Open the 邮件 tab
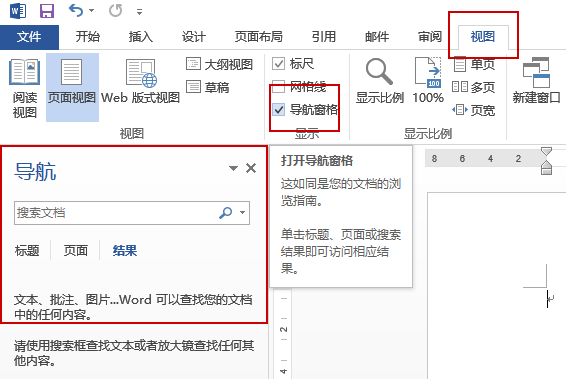The image size is (566, 379). tap(377, 36)
